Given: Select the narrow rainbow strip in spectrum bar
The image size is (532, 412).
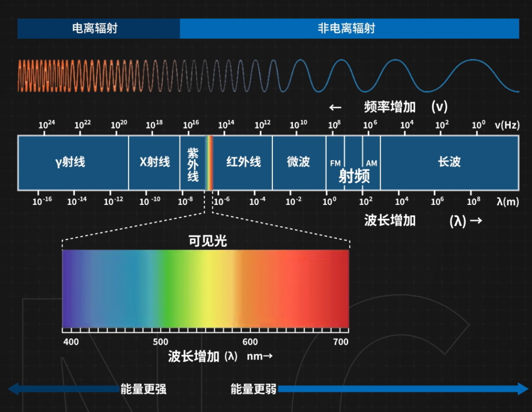Looking at the screenshot, I should tap(209, 163).
